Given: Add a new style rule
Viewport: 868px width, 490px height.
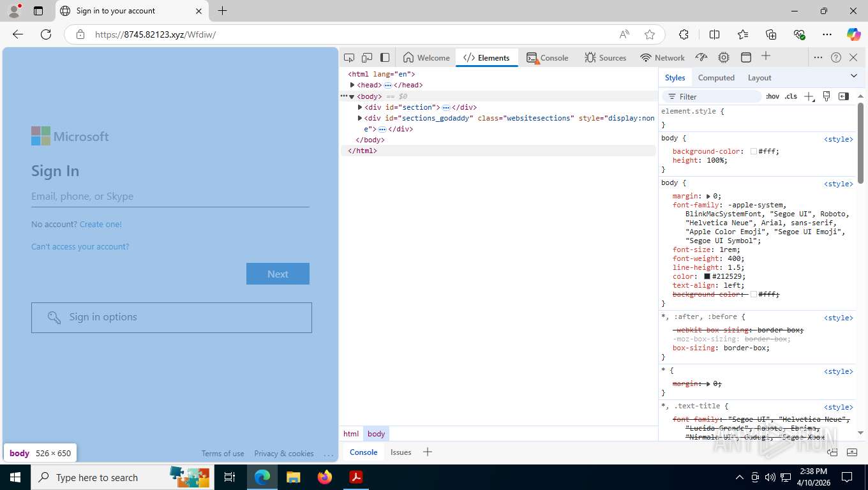Looking at the screenshot, I should point(809,97).
